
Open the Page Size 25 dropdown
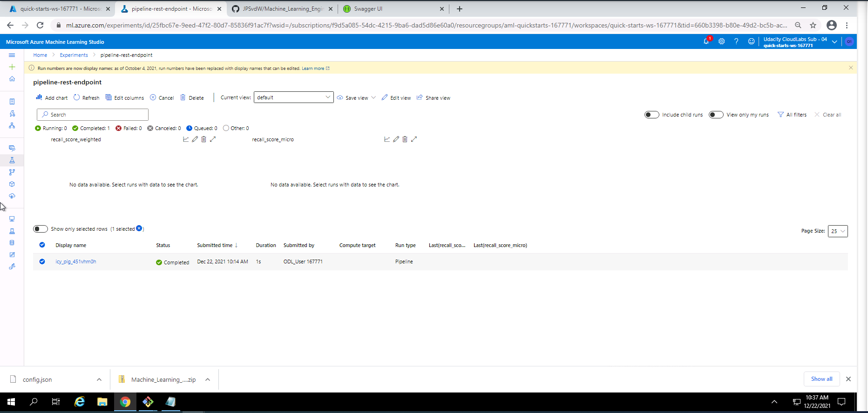point(837,231)
